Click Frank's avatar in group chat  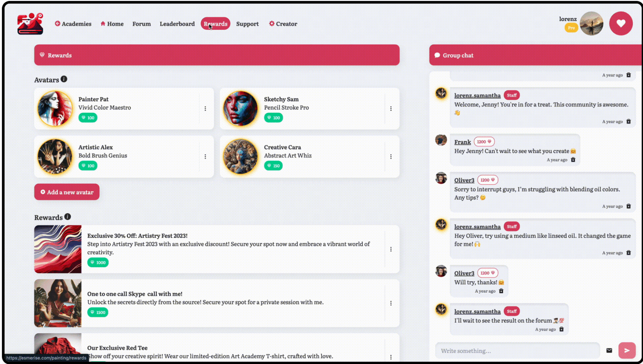(x=441, y=140)
